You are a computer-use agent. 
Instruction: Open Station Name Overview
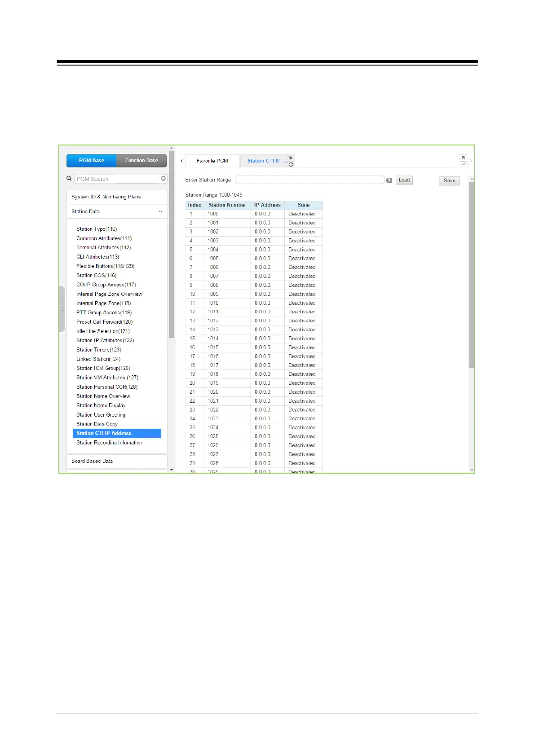tap(103, 396)
